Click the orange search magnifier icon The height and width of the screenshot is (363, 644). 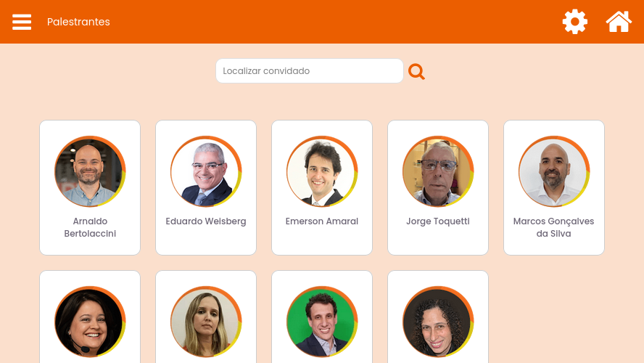pyautogui.click(x=416, y=72)
